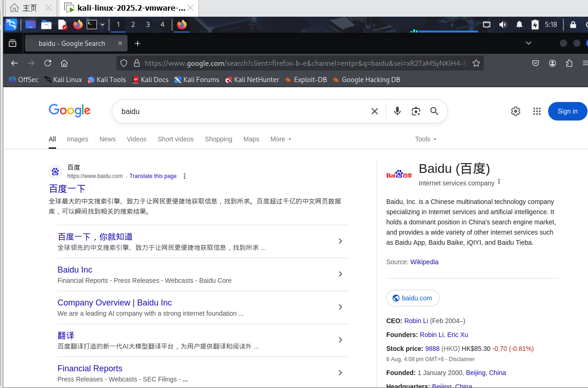Open the Kali applications menu dragon icon
Screen dimensions: 588x388
[x=11, y=25]
